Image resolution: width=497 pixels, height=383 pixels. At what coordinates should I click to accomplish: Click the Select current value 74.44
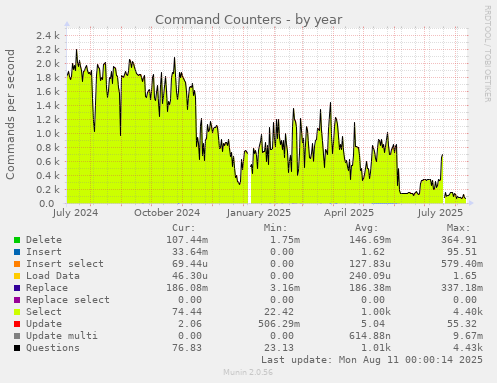(187, 312)
